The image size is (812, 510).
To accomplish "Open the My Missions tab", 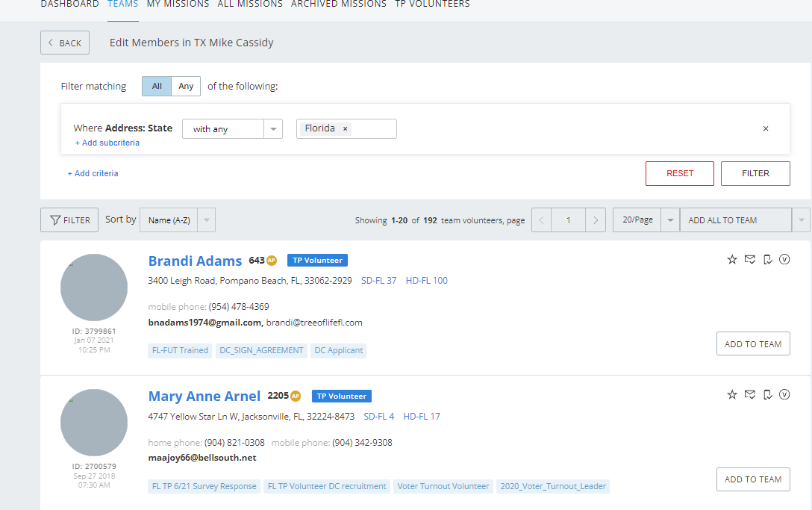I will [x=178, y=4].
